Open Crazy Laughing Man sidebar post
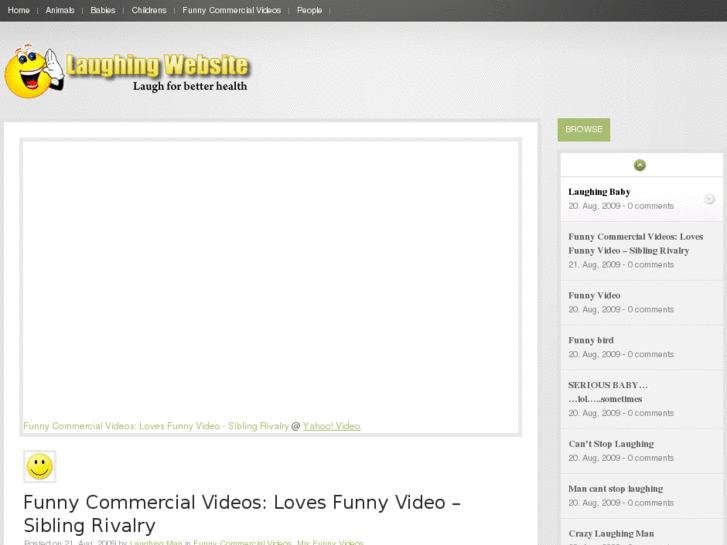The image size is (727, 545). [x=611, y=533]
